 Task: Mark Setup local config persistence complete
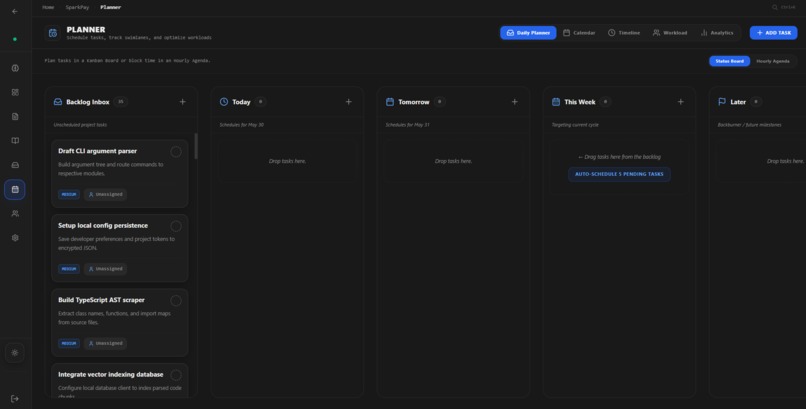(176, 226)
